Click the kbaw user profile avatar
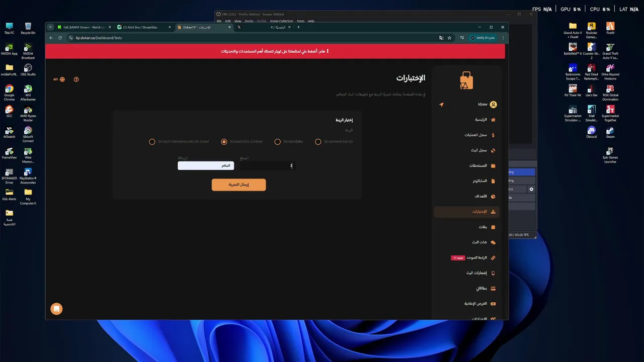 (493, 105)
